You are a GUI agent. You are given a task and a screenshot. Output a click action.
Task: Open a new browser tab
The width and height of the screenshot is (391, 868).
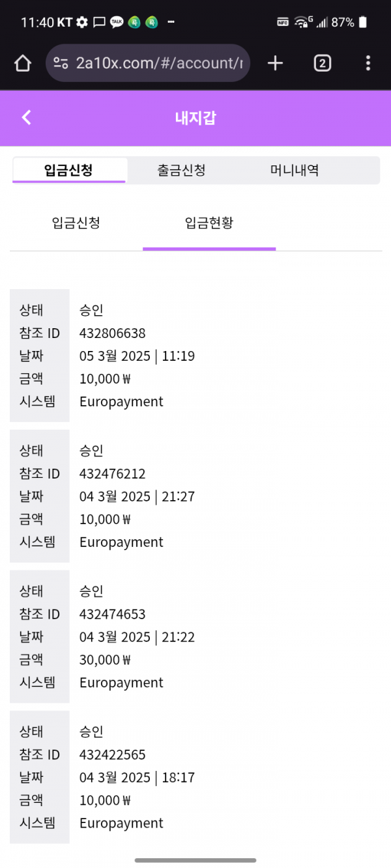(x=276, y=63)
